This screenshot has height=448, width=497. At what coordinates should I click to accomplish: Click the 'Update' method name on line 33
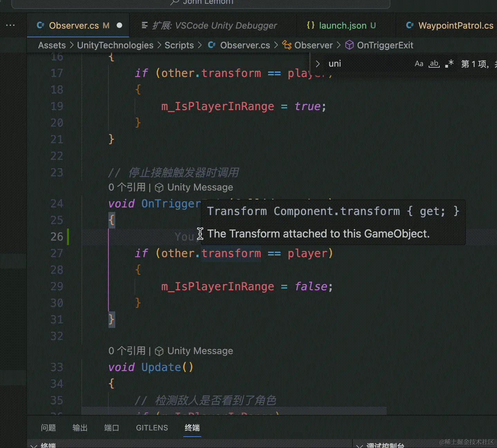161,367
